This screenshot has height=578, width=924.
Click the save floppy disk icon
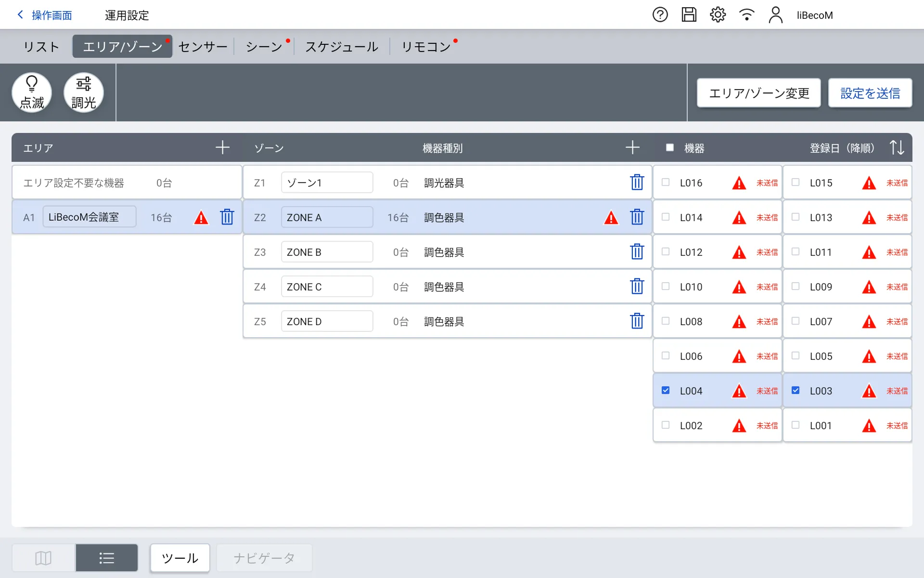click(x=689, y=15)
